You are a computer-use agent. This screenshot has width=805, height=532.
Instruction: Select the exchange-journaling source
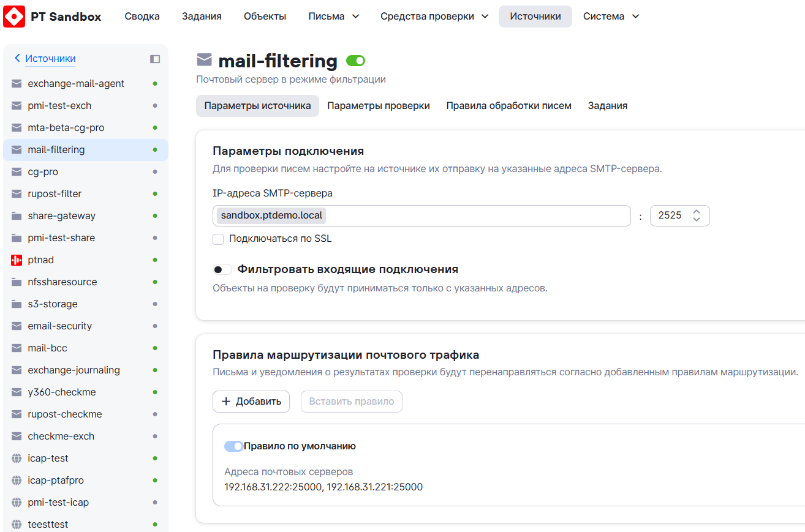tap(86, 370)
